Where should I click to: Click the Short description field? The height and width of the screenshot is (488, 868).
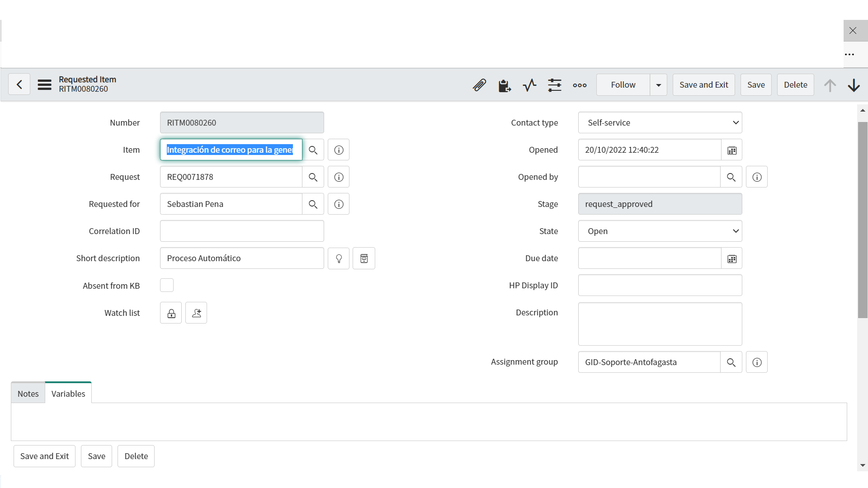[x=242, y=258]
